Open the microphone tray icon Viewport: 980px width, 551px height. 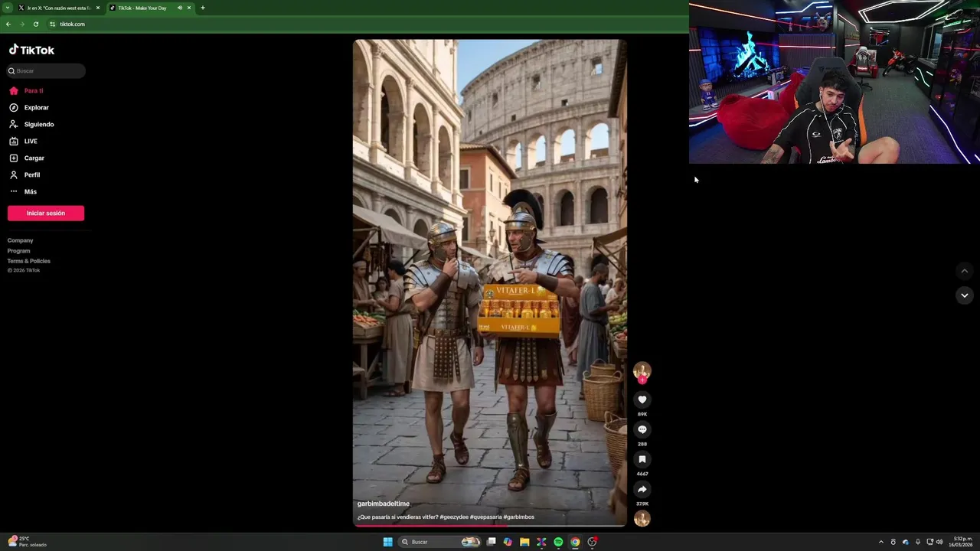click(918, 542)
